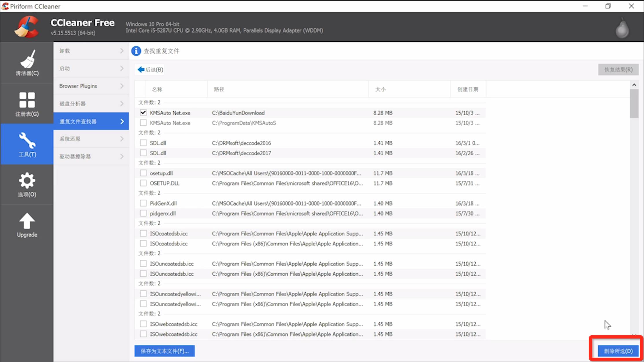Expand the 卸载 chevron arrow
This screenshot has height=362, width=644.
(x=122, y=51)
